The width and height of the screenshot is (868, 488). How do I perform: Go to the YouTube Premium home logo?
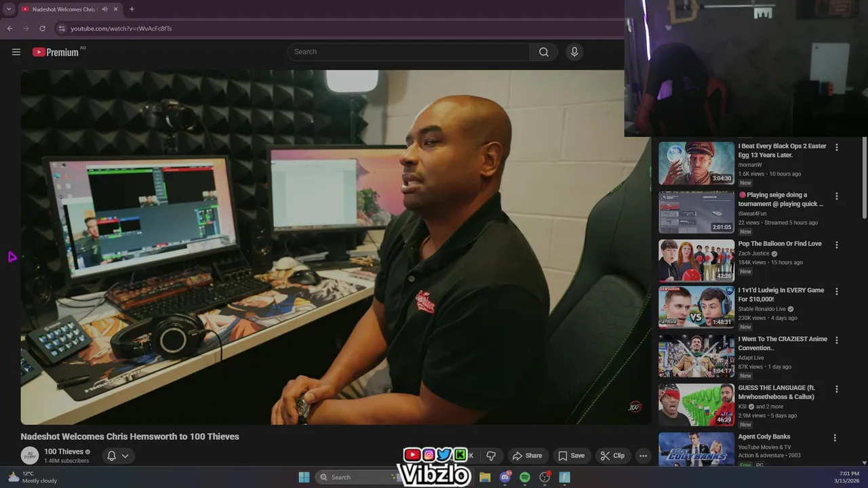pyautogui.click(x=57, y=52)
